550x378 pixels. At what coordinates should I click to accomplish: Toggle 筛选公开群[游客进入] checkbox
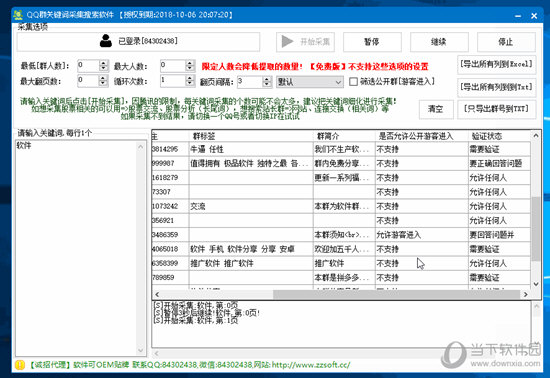[x=353, y=82]
